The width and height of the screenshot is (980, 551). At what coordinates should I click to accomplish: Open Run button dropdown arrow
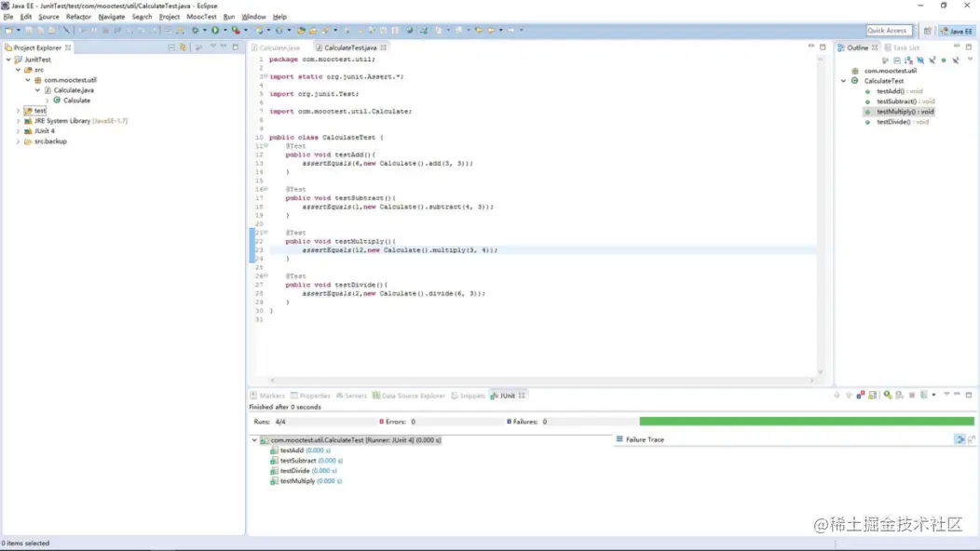tap(225, 30)
